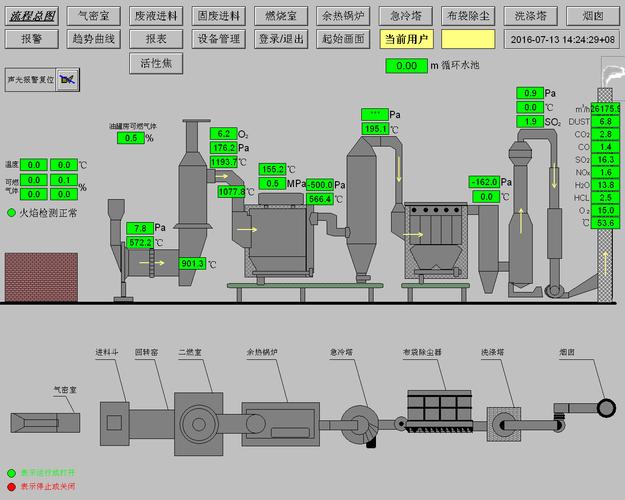Click the O₂ reading 6.2
The height and width of the screenshot is (500, 625).
point(224,134)
